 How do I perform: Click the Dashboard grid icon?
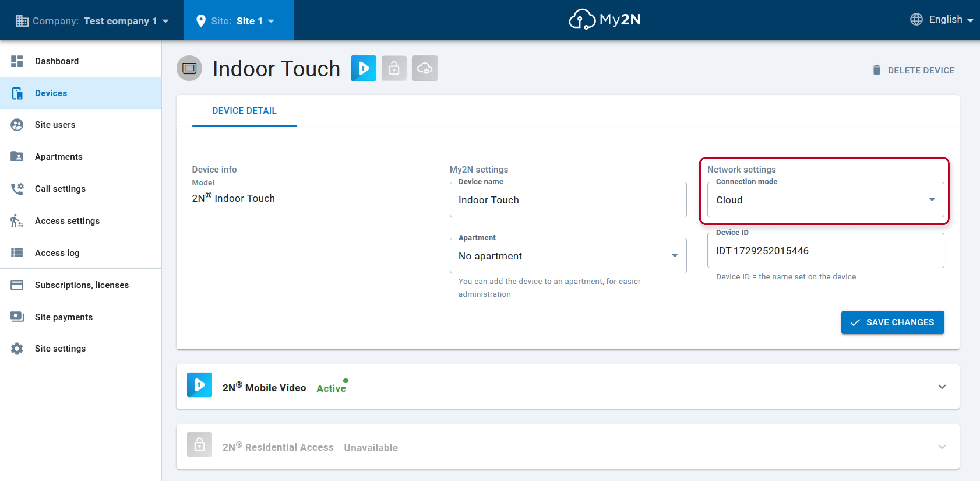[x=17, y=61]
